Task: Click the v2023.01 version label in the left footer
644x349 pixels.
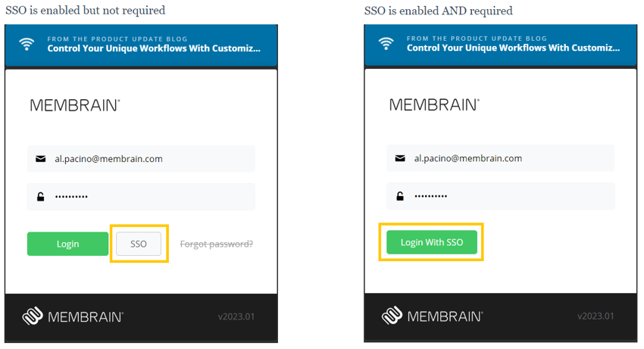Action: pos(236,316)
